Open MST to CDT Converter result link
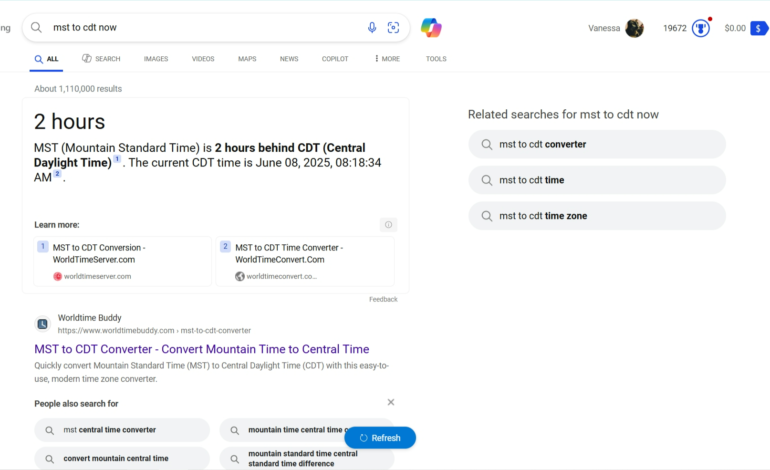Image resolution: width=770 pixels, height=470 pixels. point(202,349)
